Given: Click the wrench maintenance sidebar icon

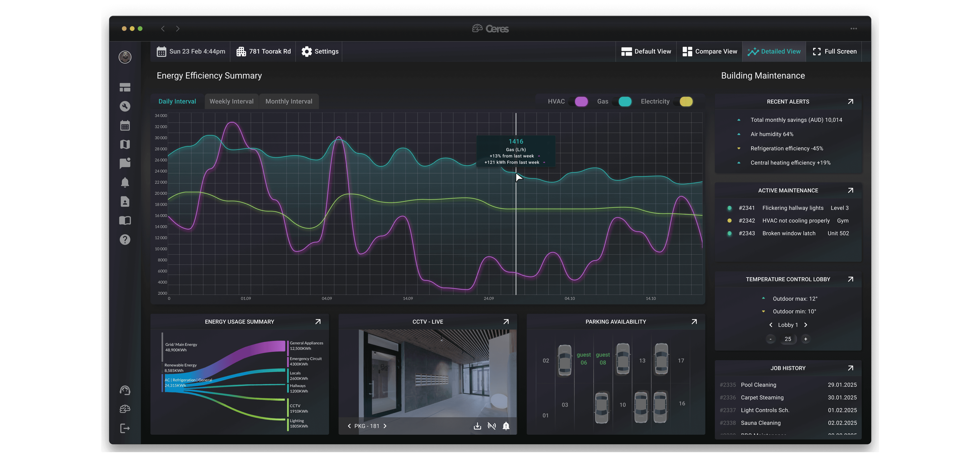Looking at the screenshot, I should [125, 106].
